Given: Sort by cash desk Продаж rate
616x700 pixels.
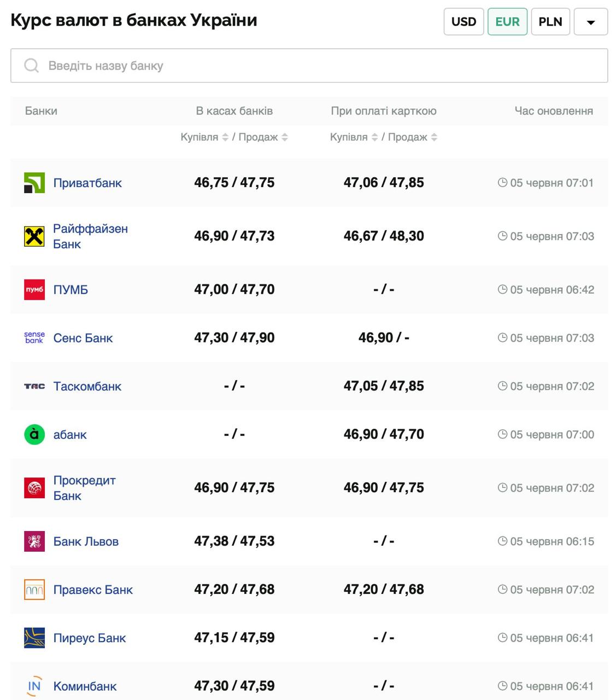Looking at the screenshot, I should pyautogui.click(x=284, y=137).
